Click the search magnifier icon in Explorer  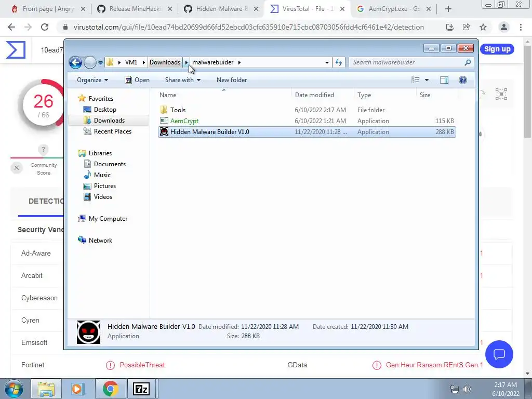click(468, 62)
